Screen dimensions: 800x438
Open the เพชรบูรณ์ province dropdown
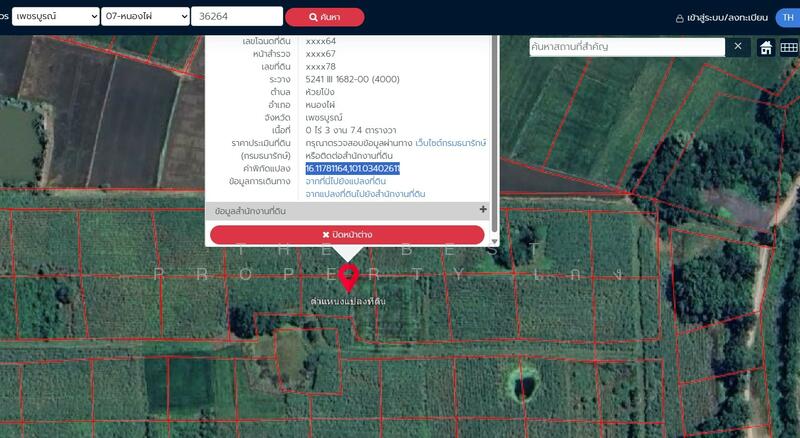coord(55,17)
